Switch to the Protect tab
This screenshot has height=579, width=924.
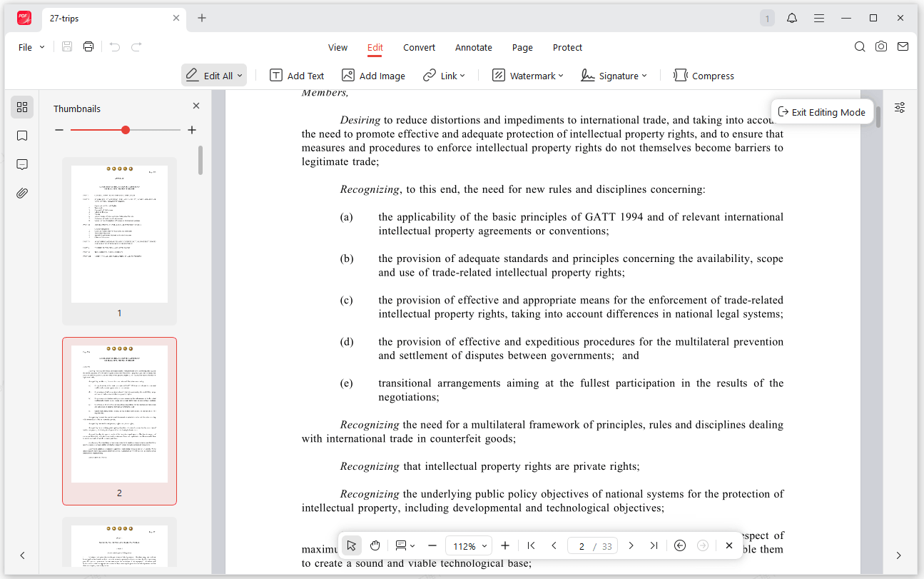click(567, 47)
